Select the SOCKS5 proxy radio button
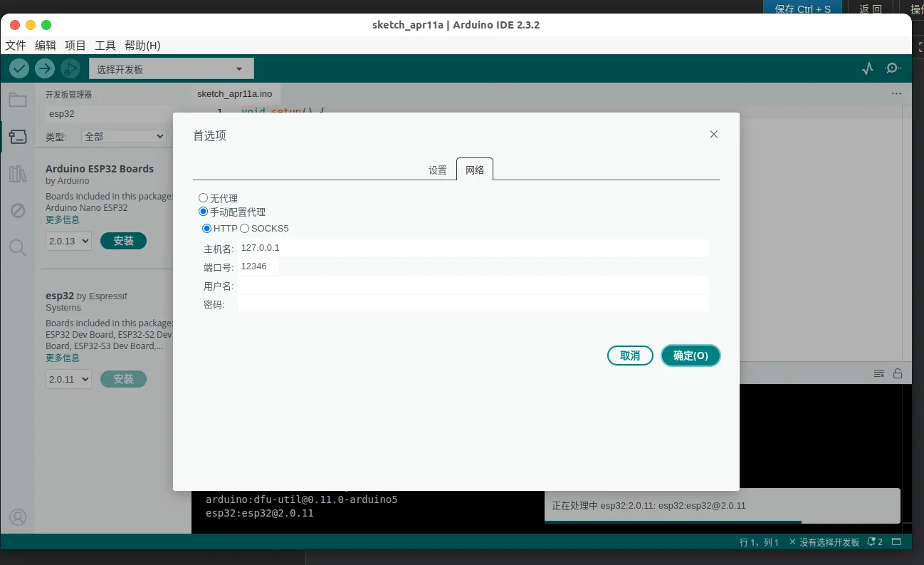Screen dimensions: 924x565 coord(245,229)
